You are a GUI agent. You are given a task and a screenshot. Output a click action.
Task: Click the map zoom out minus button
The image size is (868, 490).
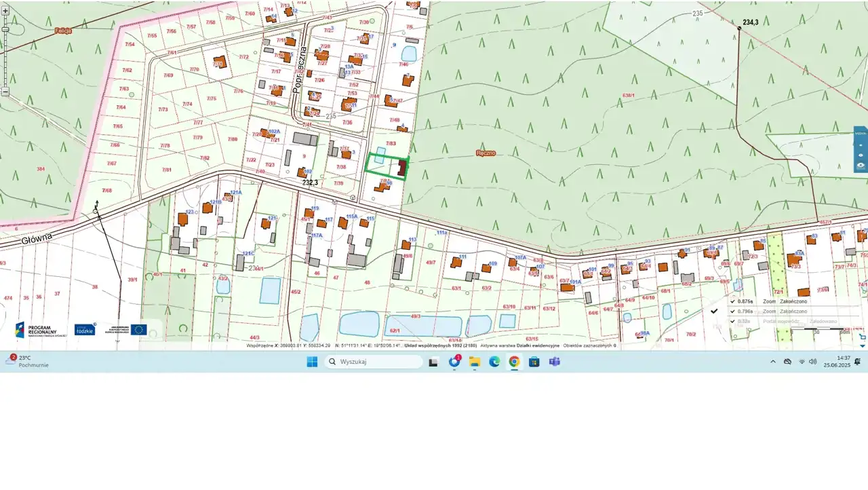point(5,91)
